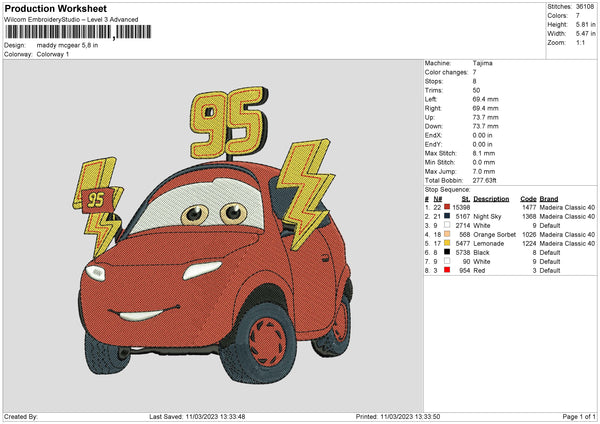Click the white swatch in stop row 7
This screenshot has height=424, width=600.
447,261
